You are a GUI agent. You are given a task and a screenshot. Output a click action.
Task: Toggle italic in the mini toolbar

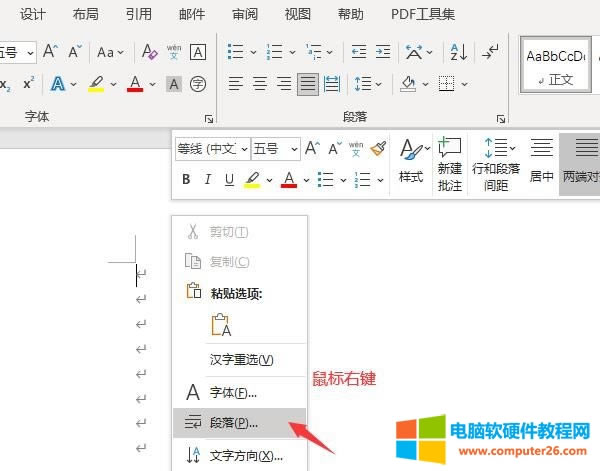208,180
